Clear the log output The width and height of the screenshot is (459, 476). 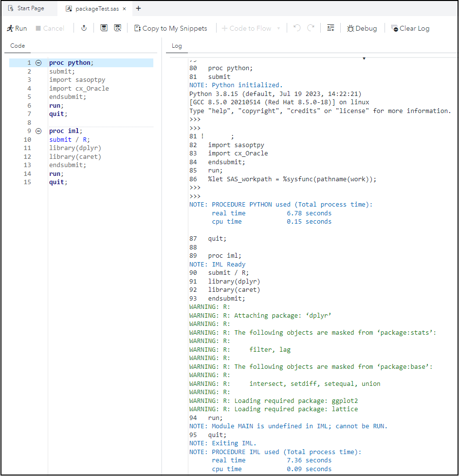410,28
